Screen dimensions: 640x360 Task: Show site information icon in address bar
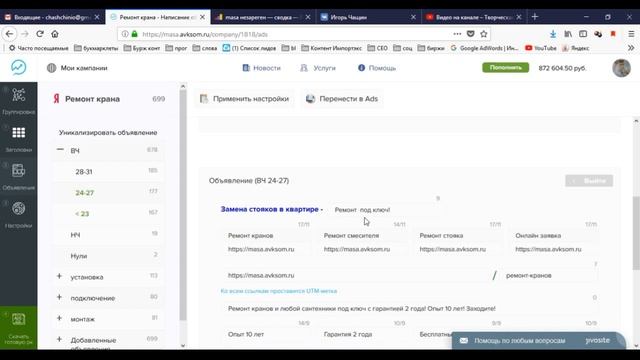click(125, 34)
